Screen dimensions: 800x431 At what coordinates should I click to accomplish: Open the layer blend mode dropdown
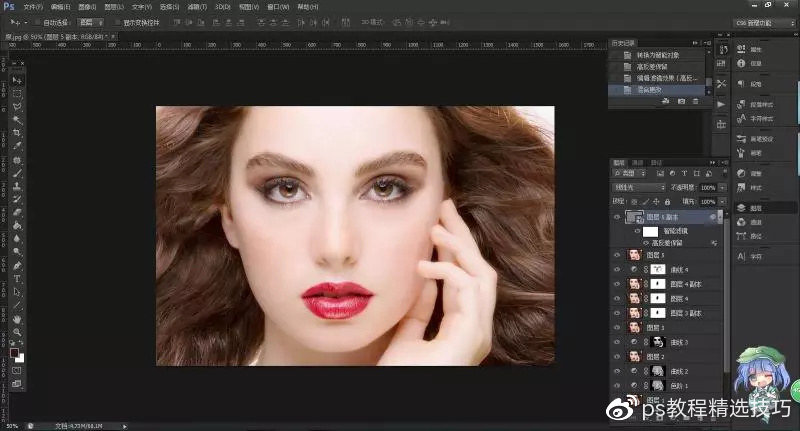tap(640, 187)
